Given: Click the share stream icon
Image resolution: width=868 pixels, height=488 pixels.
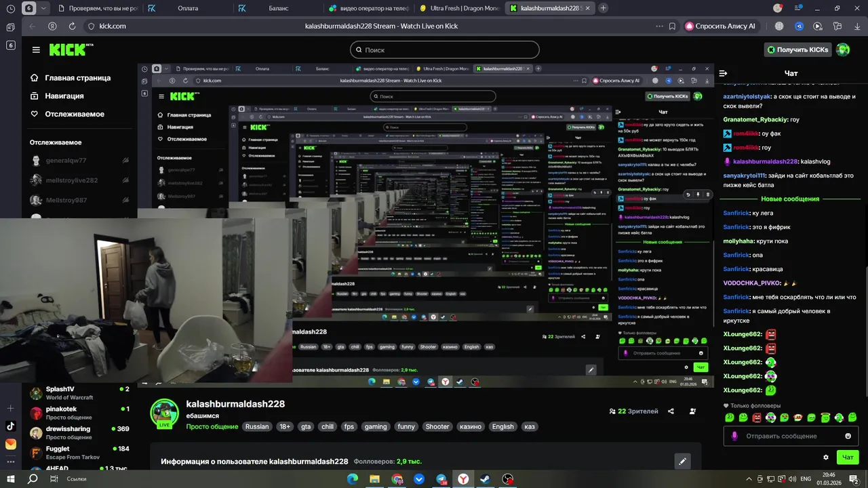Looking at the screenshot, I should (671, 411).
